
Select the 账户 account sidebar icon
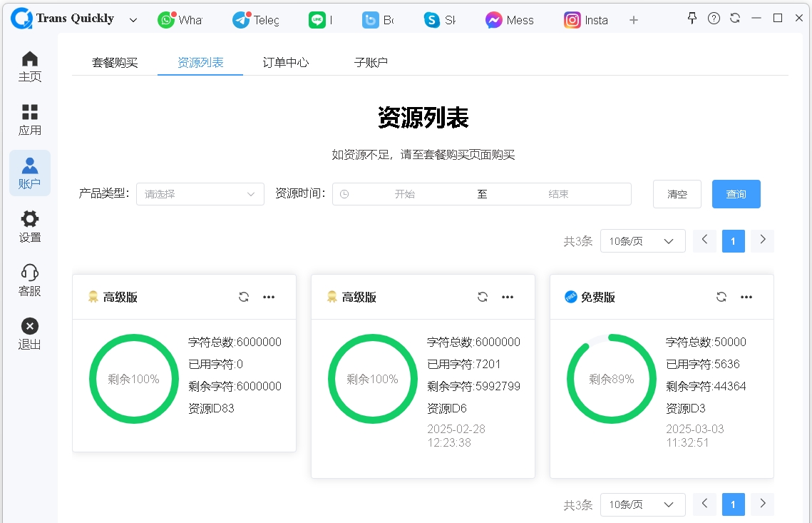29,173
